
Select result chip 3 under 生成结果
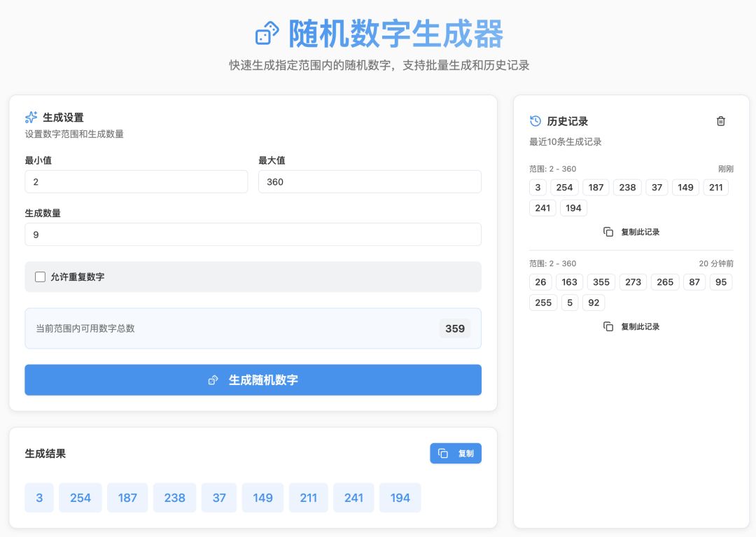pyautogui.click(x=39, y=498)
